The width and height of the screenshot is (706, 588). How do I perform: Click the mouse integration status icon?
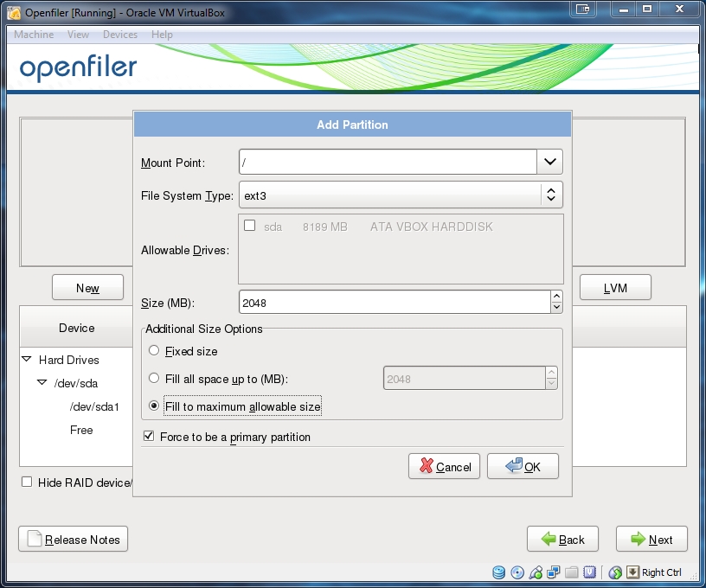(x=615, y=572)
